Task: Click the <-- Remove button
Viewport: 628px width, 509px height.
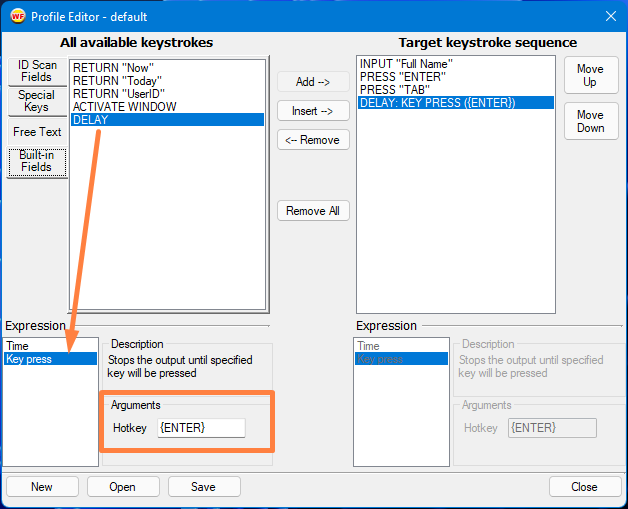Action: click(313, 140)
